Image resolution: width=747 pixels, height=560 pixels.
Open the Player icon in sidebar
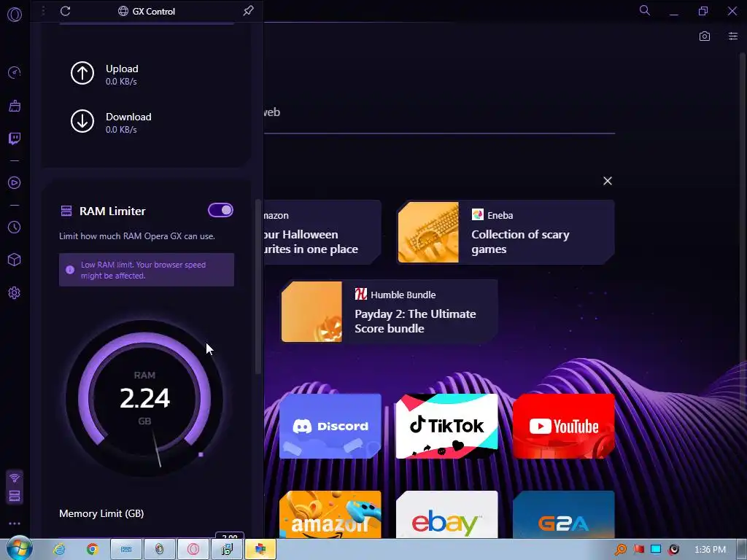point(15,183)
